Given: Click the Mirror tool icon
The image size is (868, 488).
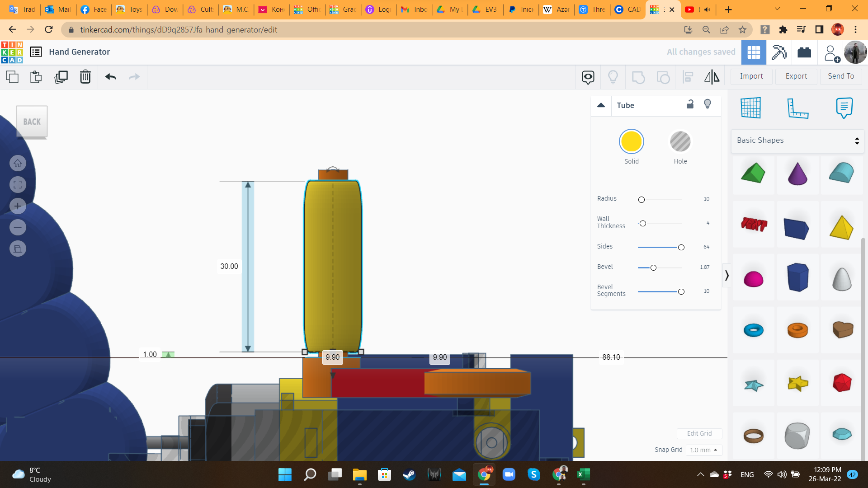Looking at the screenshot, I should 712,77.
